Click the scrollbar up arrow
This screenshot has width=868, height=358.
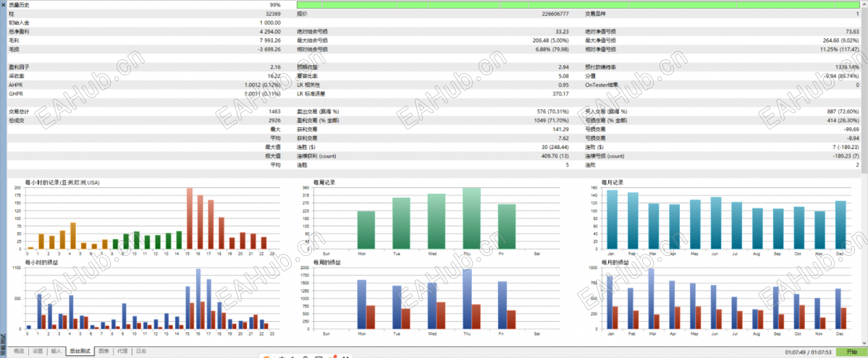click(864, 4)
